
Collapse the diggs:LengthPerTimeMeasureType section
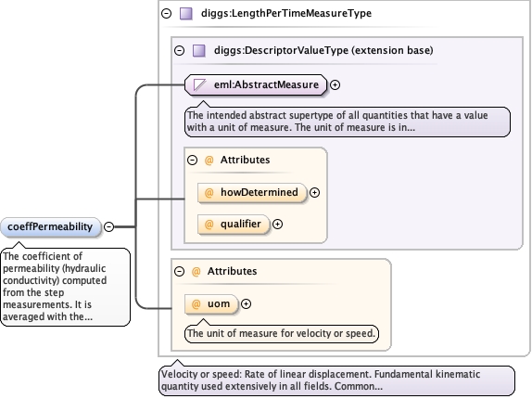[x=166, y=14]
